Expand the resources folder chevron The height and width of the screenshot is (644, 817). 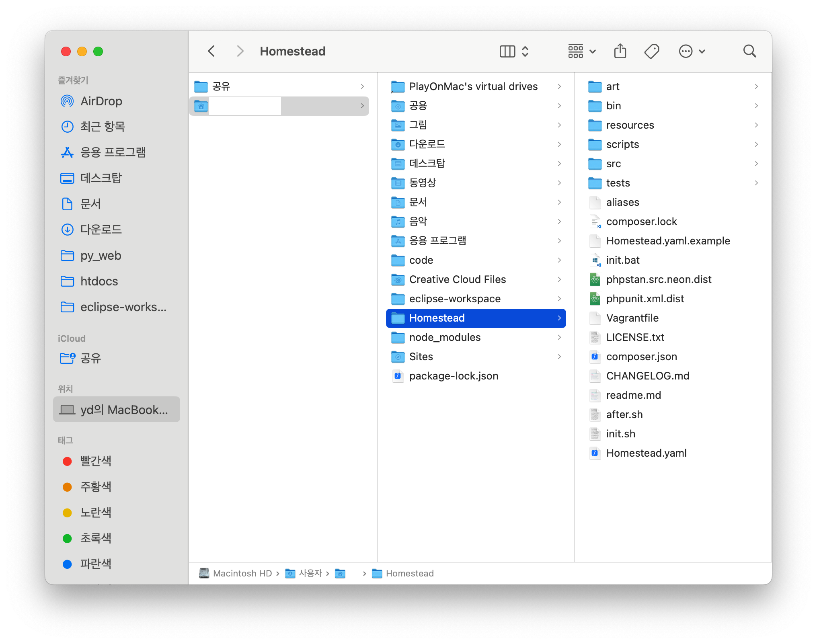[x=756, y=125]
